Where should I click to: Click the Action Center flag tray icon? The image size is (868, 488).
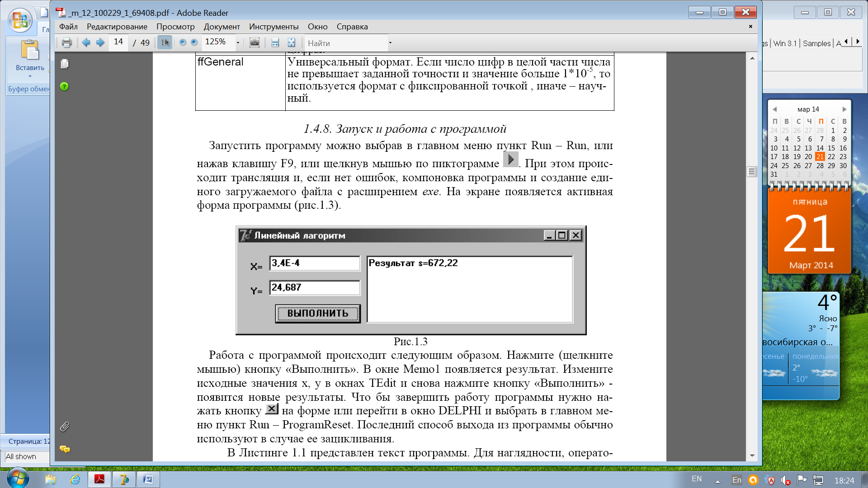click(x=802, y=480)
